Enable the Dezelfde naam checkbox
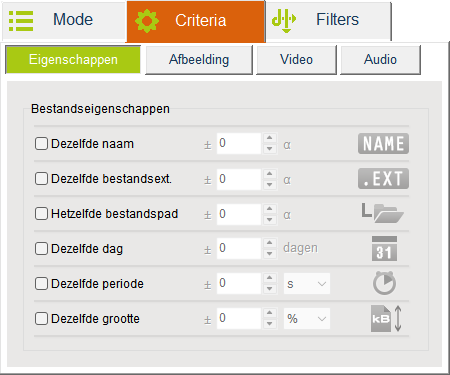This screenshot has width=450, height=375. pyautogui.click(x=41, y=144)
